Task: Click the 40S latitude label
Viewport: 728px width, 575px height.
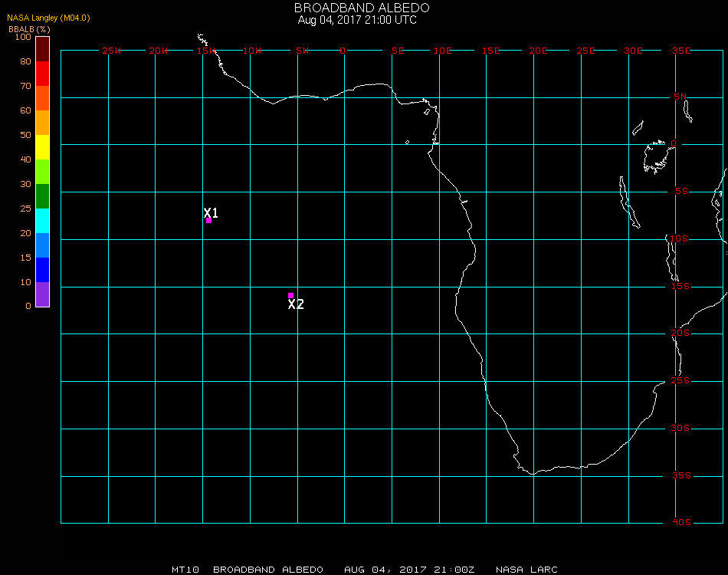Action: click(x=681, y=522)
